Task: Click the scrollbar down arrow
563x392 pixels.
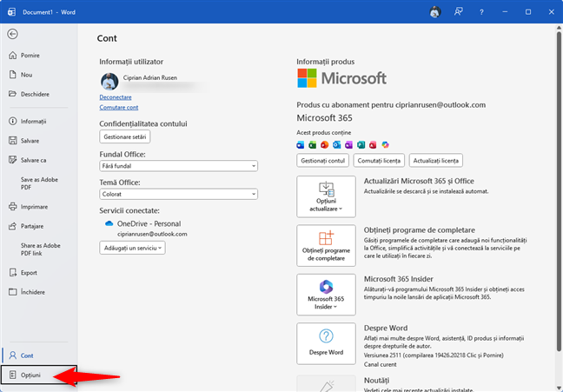Action: 559,388
